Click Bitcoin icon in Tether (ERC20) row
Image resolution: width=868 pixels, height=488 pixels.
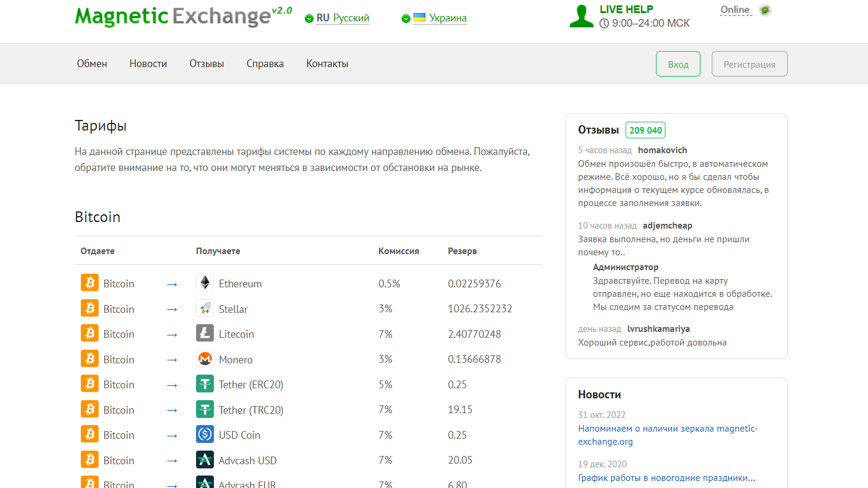[90, 384]
